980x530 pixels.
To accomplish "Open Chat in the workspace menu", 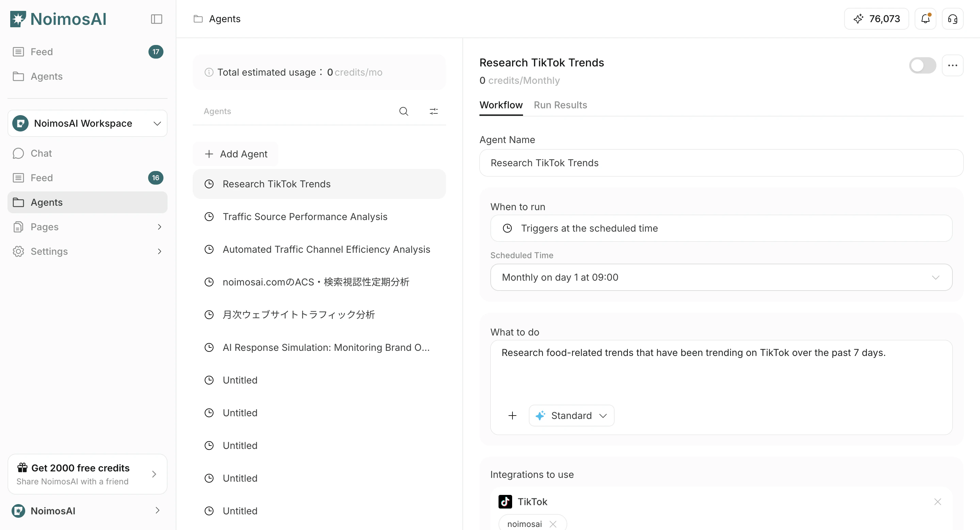I will (x=88, y=153).
